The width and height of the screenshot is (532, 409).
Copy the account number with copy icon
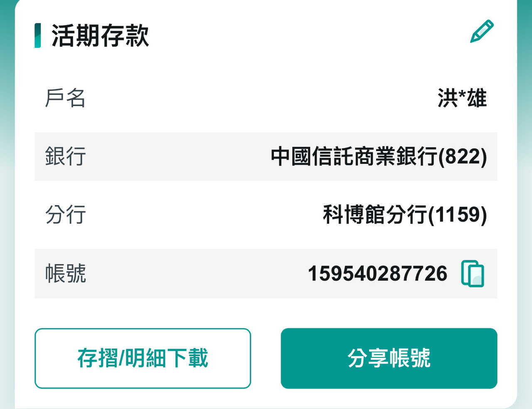473,273
